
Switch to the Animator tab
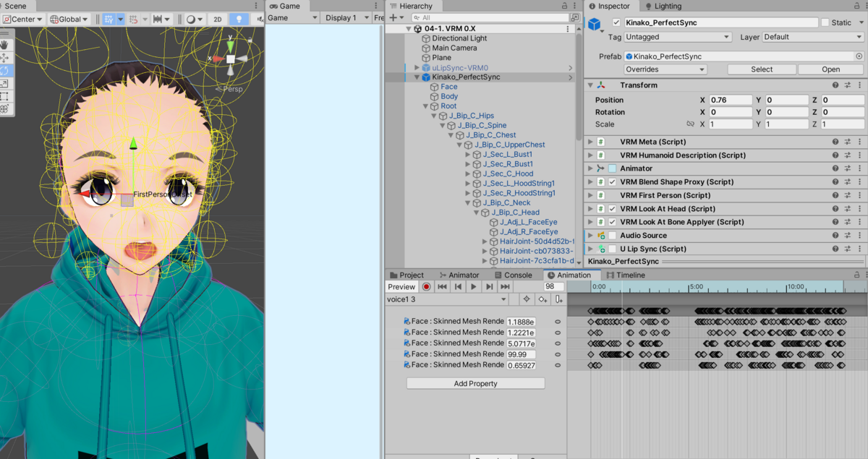point(458,275)
